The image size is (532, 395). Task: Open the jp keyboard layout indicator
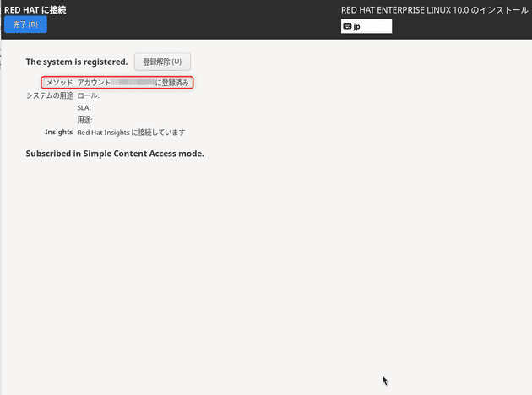coord(366,26)
